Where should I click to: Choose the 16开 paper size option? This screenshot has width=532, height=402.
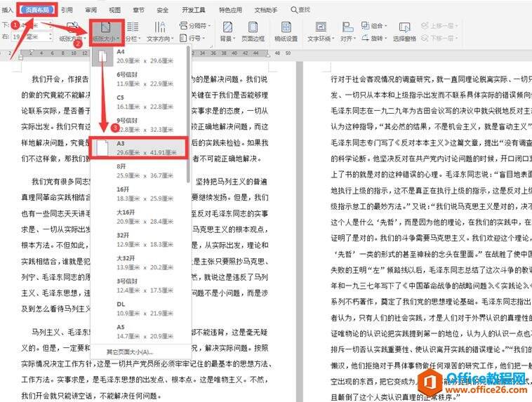click(140, 194)
